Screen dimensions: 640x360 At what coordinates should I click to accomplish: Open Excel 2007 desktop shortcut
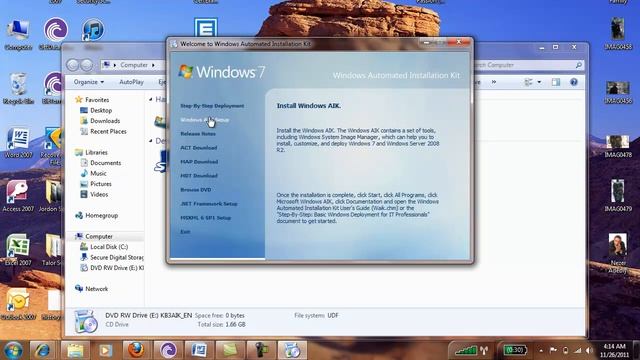point(18,250)
